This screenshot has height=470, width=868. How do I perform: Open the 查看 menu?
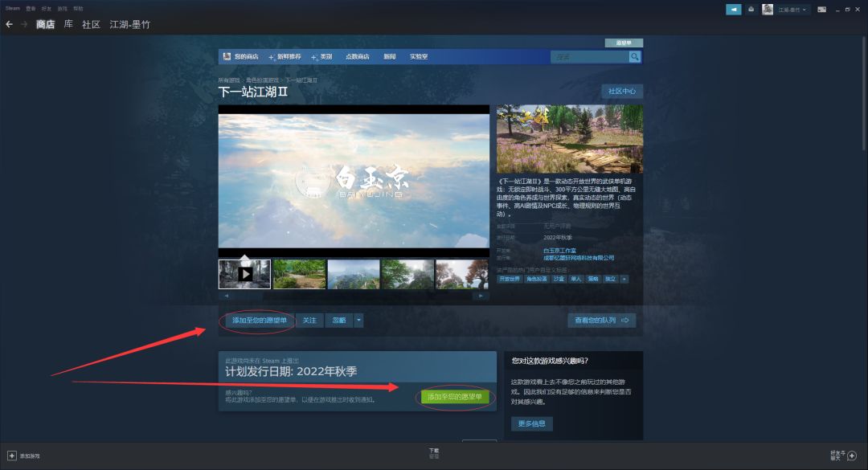coord(31,8)
